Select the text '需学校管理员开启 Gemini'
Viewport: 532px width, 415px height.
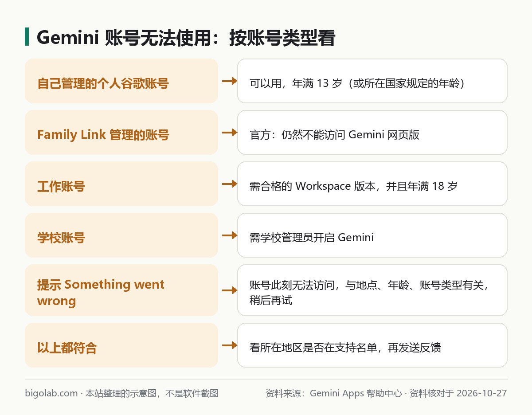tap(312, 237)
